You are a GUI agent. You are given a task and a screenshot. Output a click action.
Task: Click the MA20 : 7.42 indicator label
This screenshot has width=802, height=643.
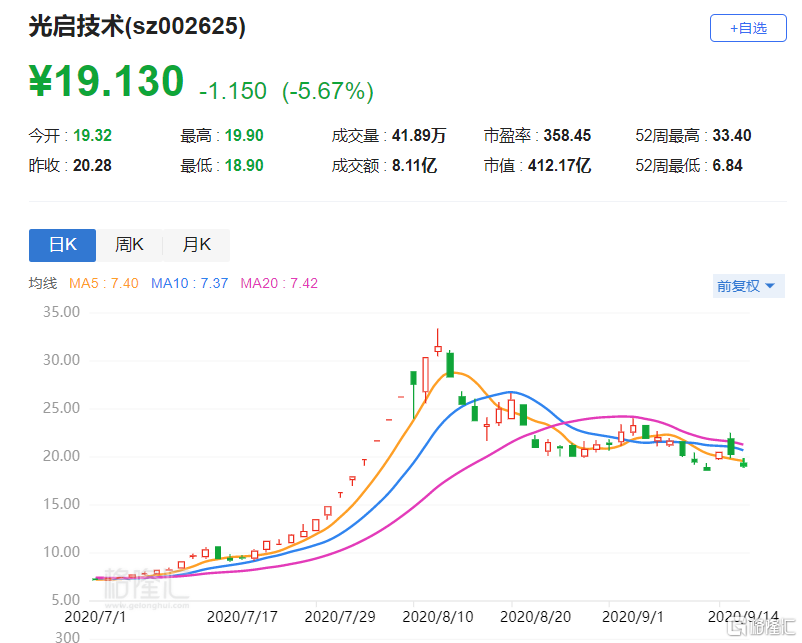pos(279,283)
